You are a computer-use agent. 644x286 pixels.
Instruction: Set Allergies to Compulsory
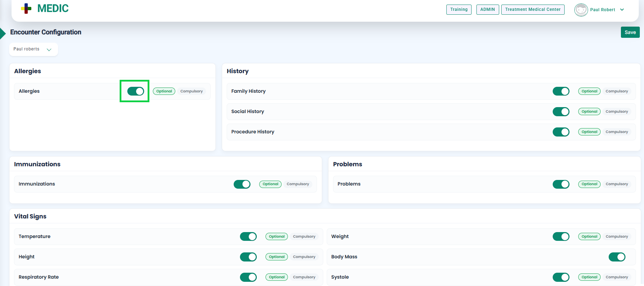point(191,91)
